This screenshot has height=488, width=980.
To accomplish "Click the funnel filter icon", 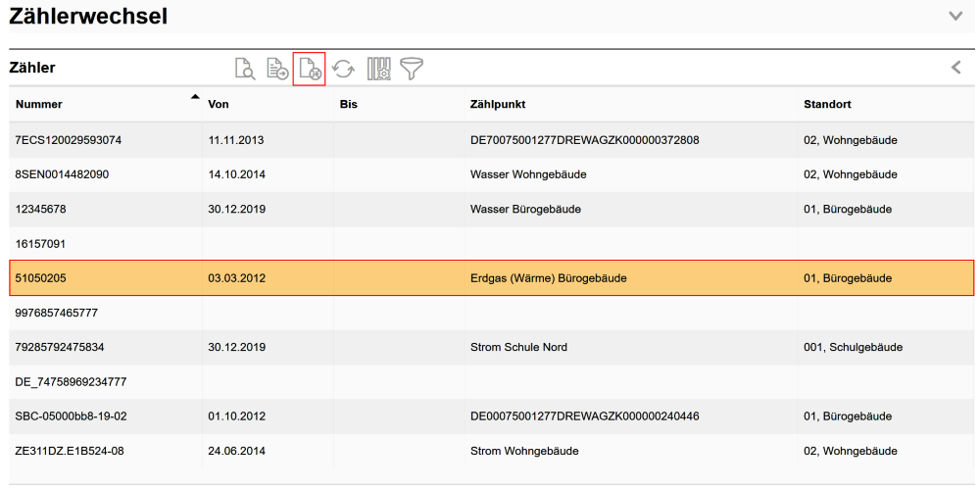I will pos(411,69).
